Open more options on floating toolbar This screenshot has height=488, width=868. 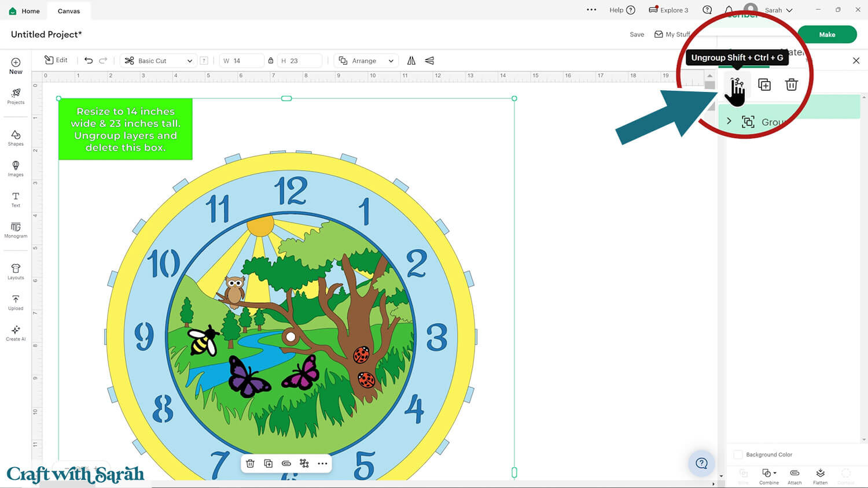322,463
